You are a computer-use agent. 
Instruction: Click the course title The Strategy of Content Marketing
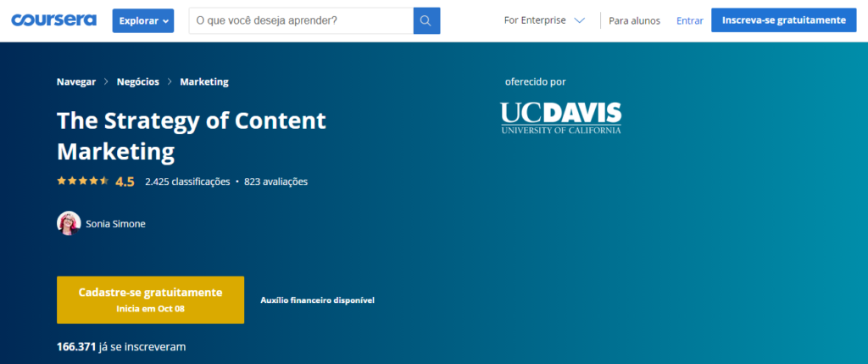192,136
